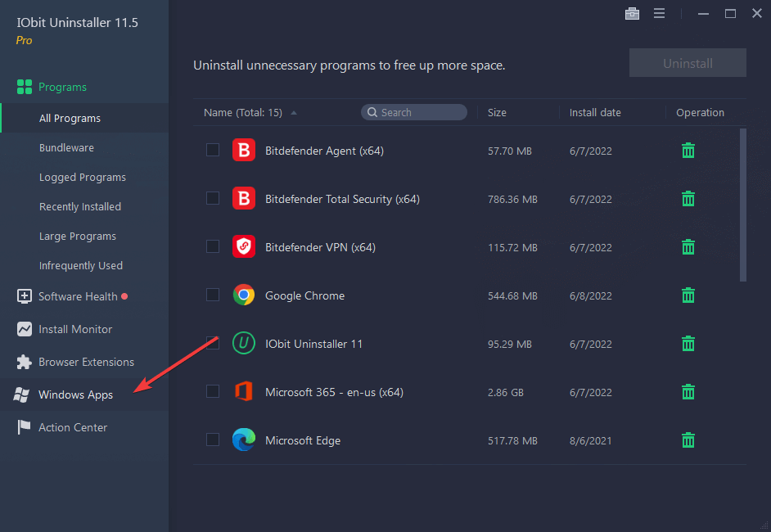
Task: Click trash icon for Microsoft Edge
Action: pos(688,440)
